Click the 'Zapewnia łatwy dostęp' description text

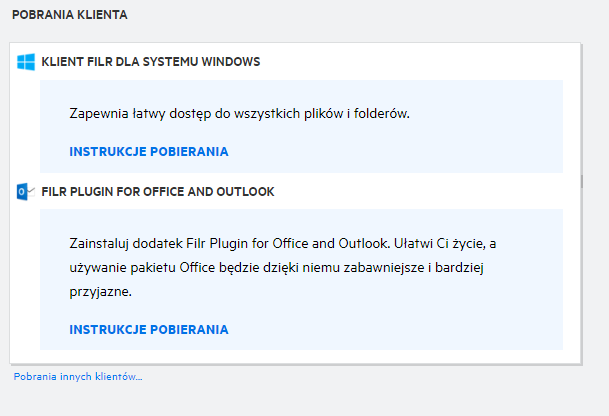pyautogui.click(x=240, y=114)
